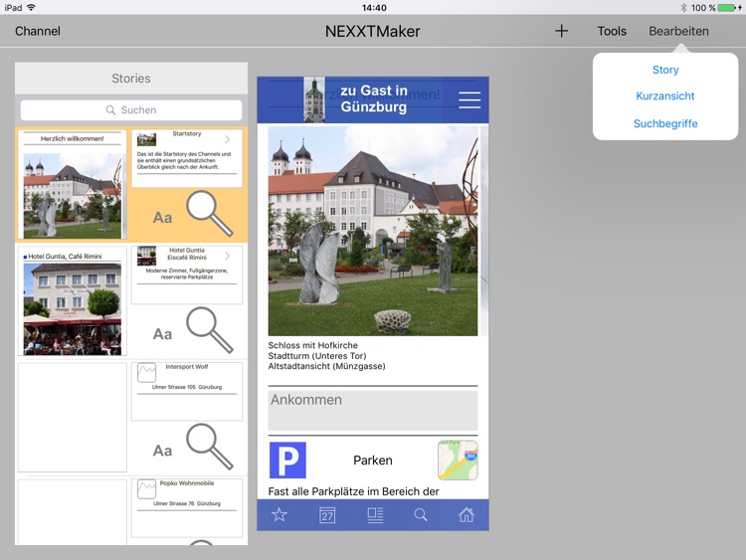Image resolution: width=746 pixels, height=560 pixels.
Task: Open the Parken map thumbnail
Action: [x=458, y=461]
